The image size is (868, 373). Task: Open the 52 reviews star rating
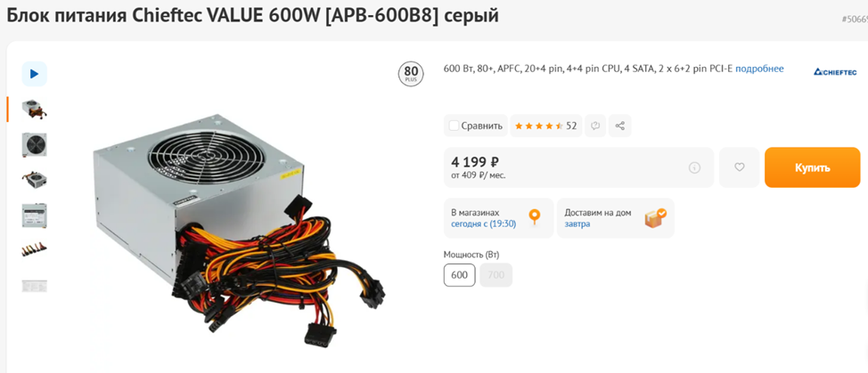(x=545, y=126)
